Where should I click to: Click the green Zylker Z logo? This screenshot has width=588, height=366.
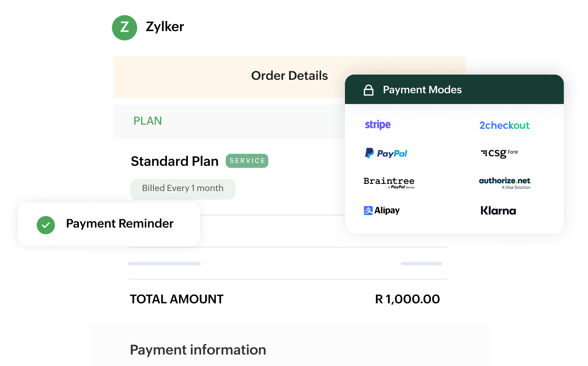click(x=124, y=28)
